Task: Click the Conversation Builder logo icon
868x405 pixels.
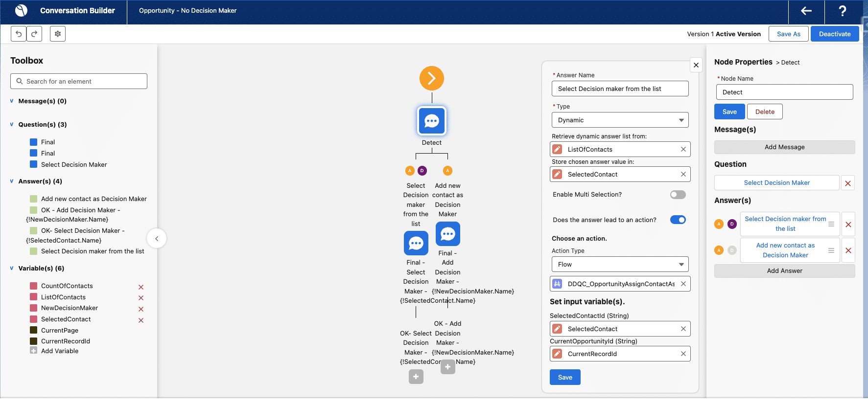Action: (22, 10)
